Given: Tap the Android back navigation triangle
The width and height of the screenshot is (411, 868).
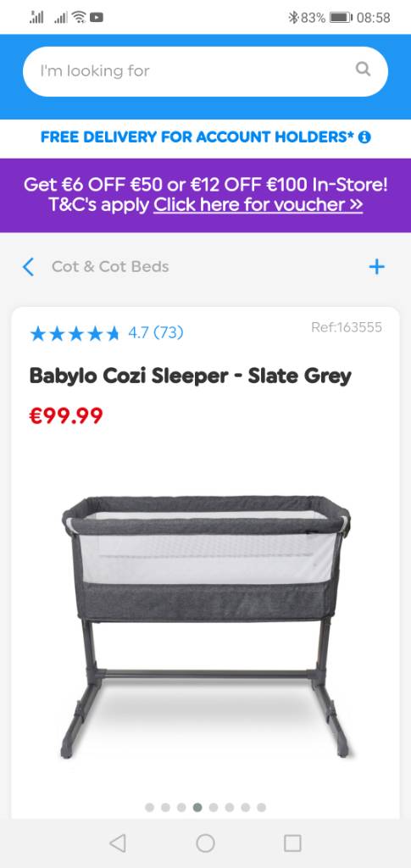Looking at the screenshot, I should point(117,843).
